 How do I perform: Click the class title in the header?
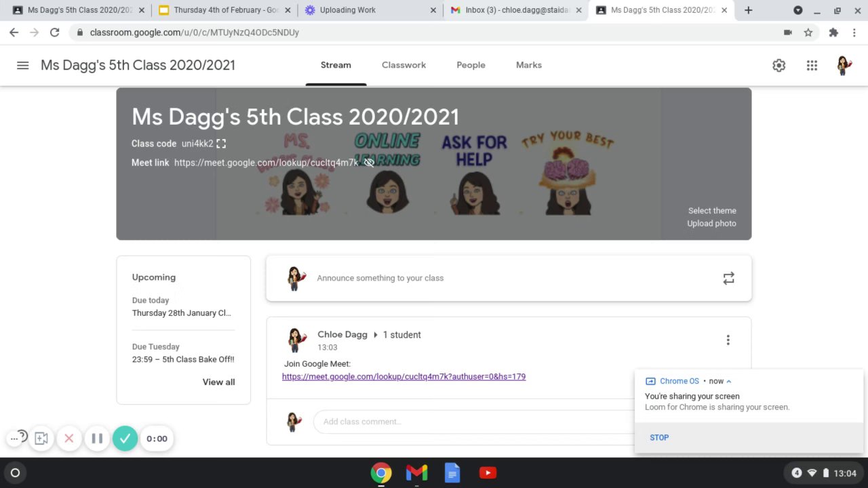click(138, 65)
